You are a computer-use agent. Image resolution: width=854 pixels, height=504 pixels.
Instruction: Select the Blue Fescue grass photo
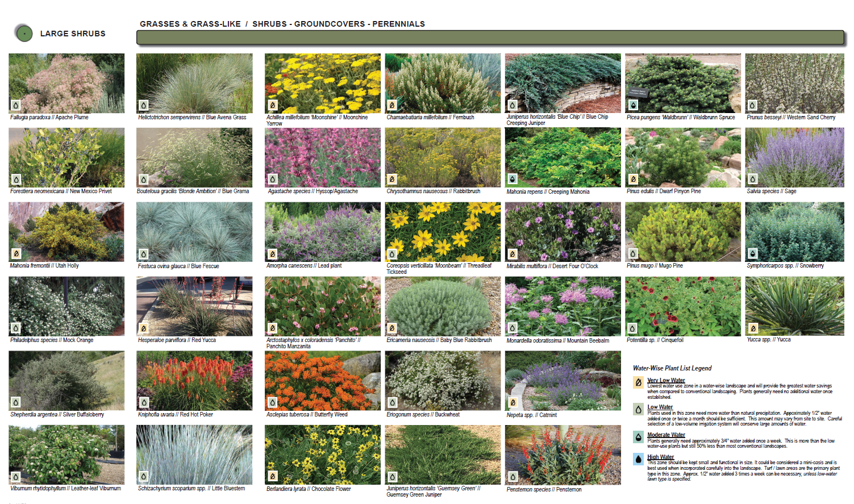pos(194,232)
